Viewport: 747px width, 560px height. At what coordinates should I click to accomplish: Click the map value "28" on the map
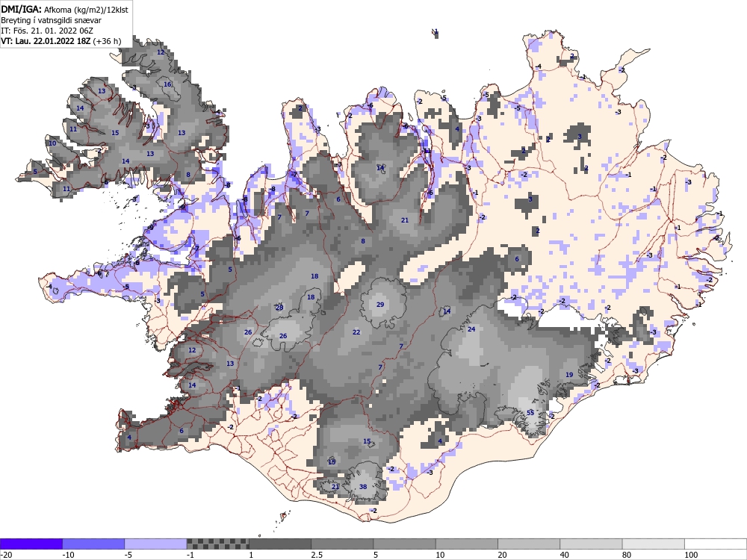tap(279, 308)
